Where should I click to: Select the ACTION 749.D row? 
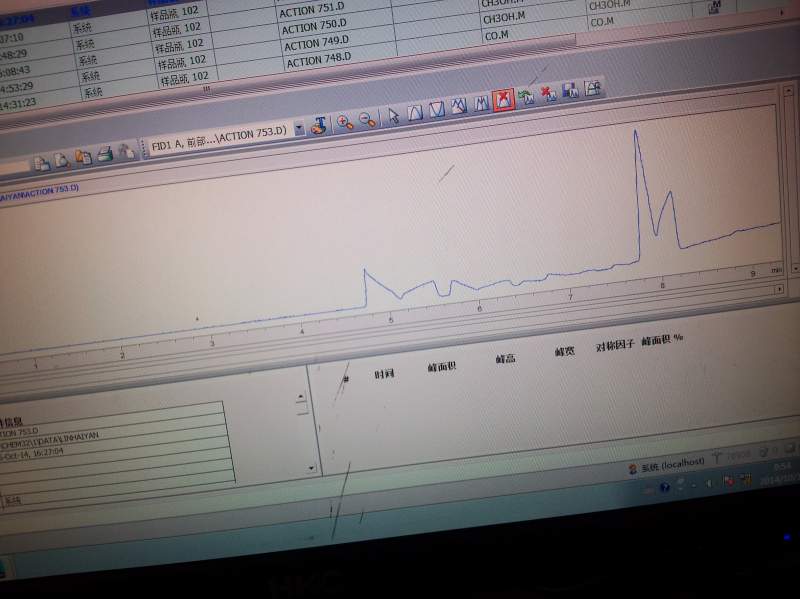click(316, 43)
